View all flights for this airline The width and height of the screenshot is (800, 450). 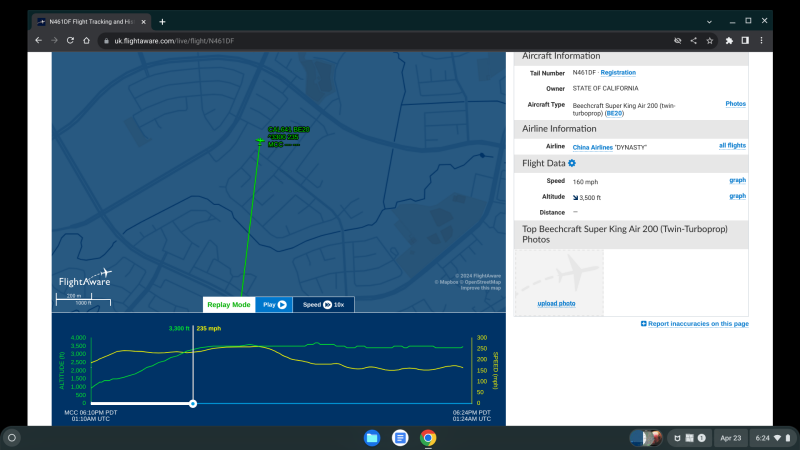pos(732,146)
